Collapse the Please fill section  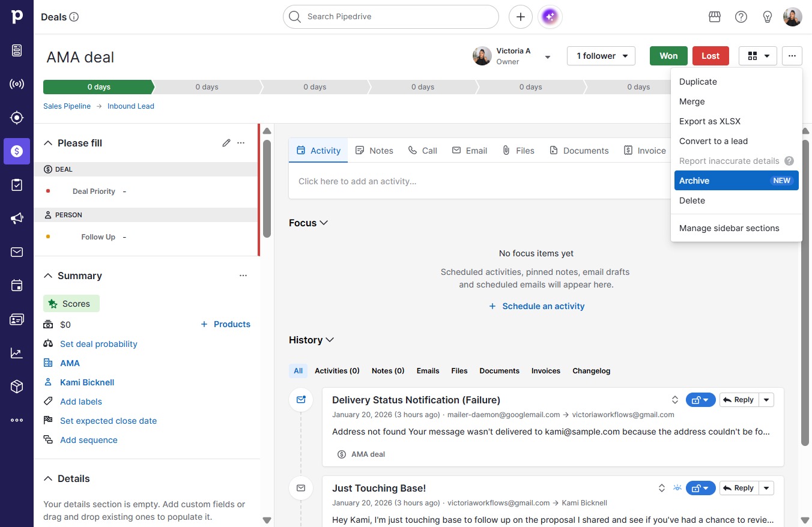[49, 143]
